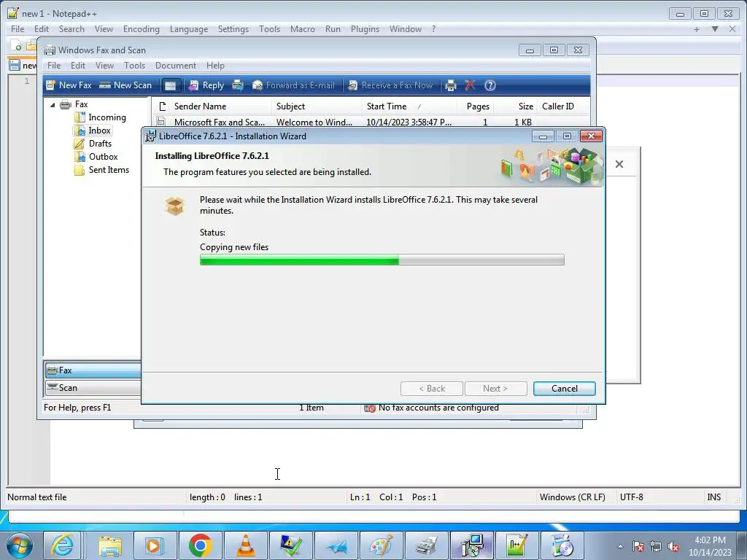Image resolution: width=747 pixels, height=560 pixels.
Task: Click New Scan in Fax and Scan toolbar
Action: pyautogui.click(x=125, y=85)
